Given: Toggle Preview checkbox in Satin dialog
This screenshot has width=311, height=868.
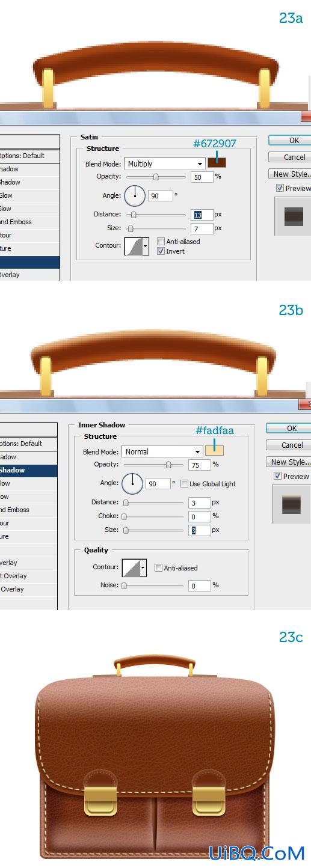Looking at the screenshot, I should (280, 188).
